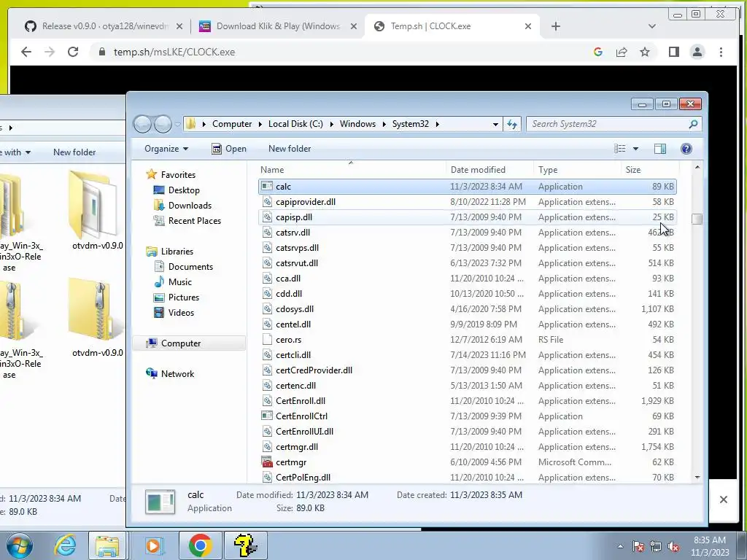Viewport: 747px width, 560px height.
Task: Select Network in navigation pane
Action: [x=170, y=374]
